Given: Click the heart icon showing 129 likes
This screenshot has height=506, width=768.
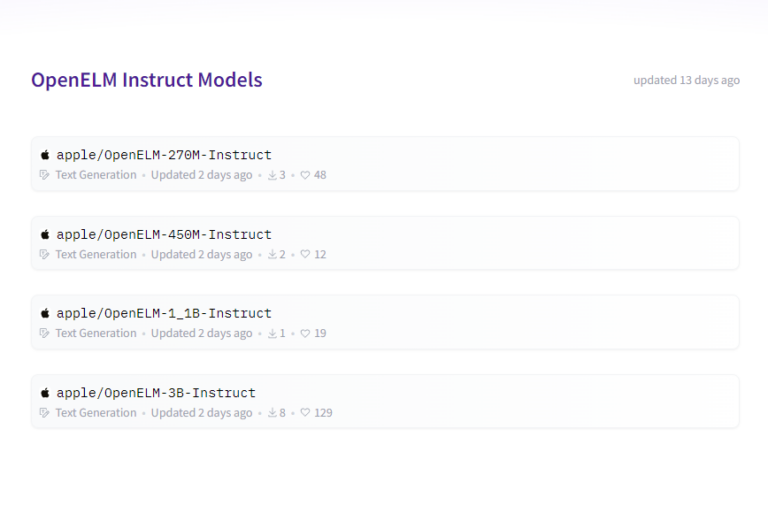Looking at the screenshot, I should [306, 413].
